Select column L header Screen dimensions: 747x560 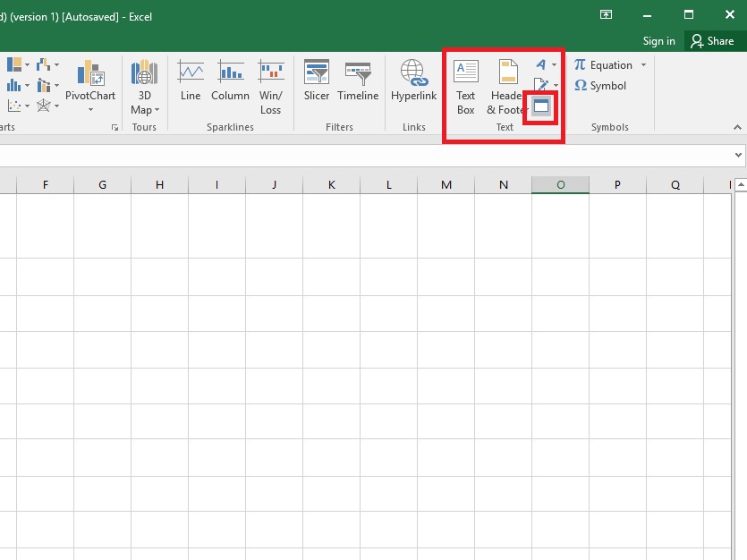[389, 185]
